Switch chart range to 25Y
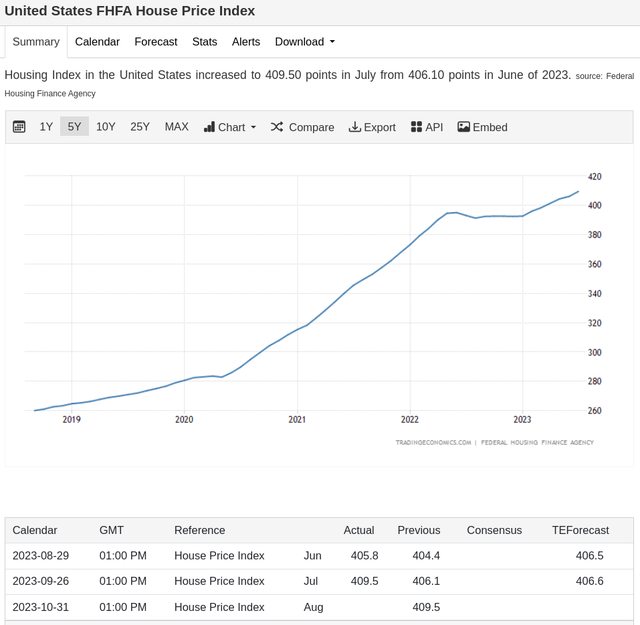Viewport: 640px width, 625px height. point(140,127)
